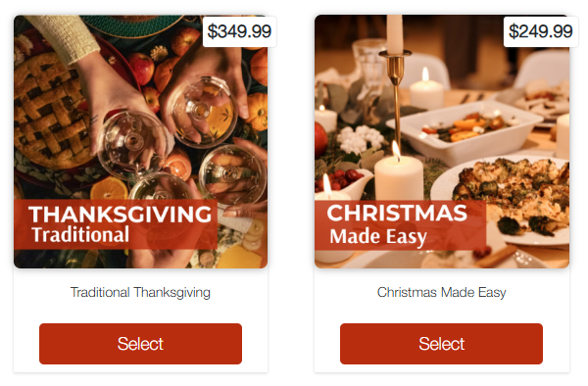Select the Traditional Thanksgiving package
Image resolution: width=588 pixels, height=386 pixels.
140,344
